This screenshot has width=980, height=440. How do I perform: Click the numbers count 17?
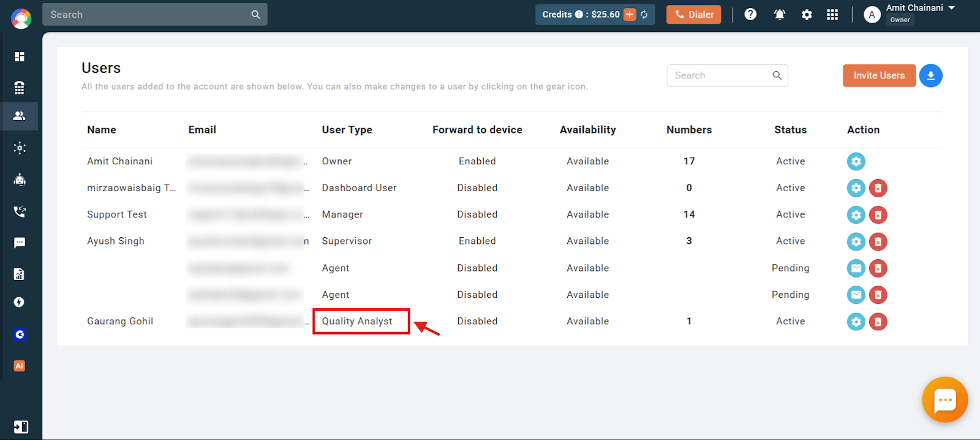689,161
